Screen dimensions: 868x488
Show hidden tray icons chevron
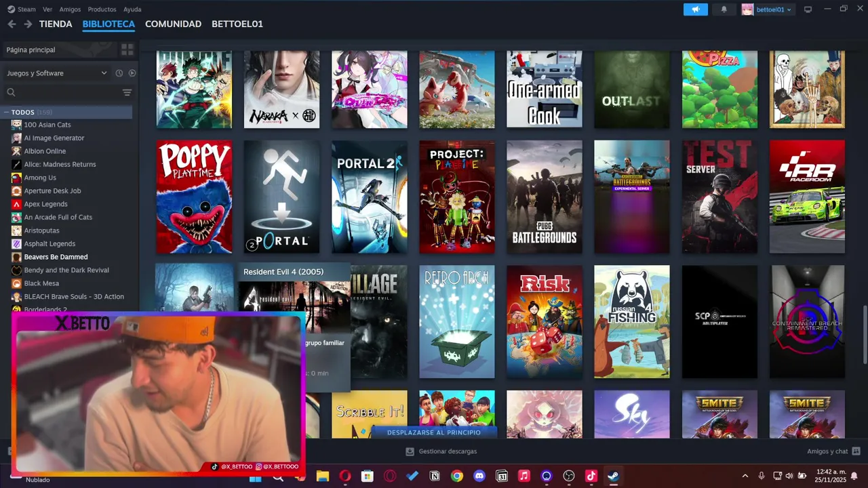(745, 476)
